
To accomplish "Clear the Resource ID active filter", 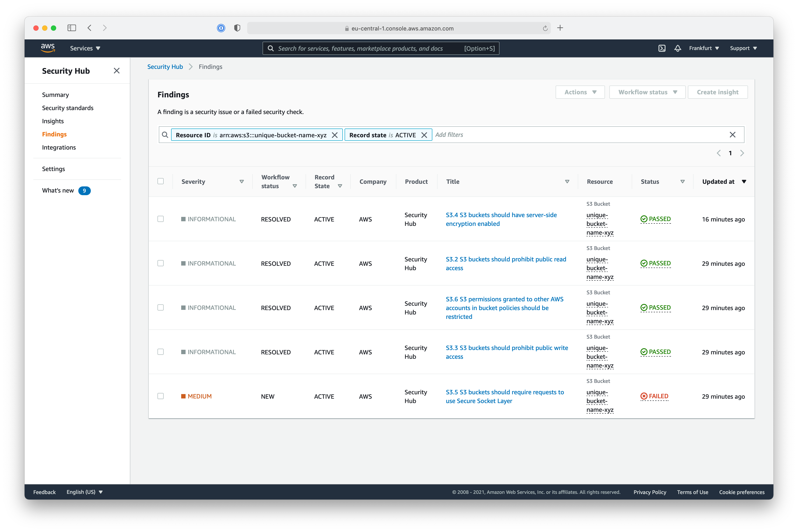I will pos(335,135).
